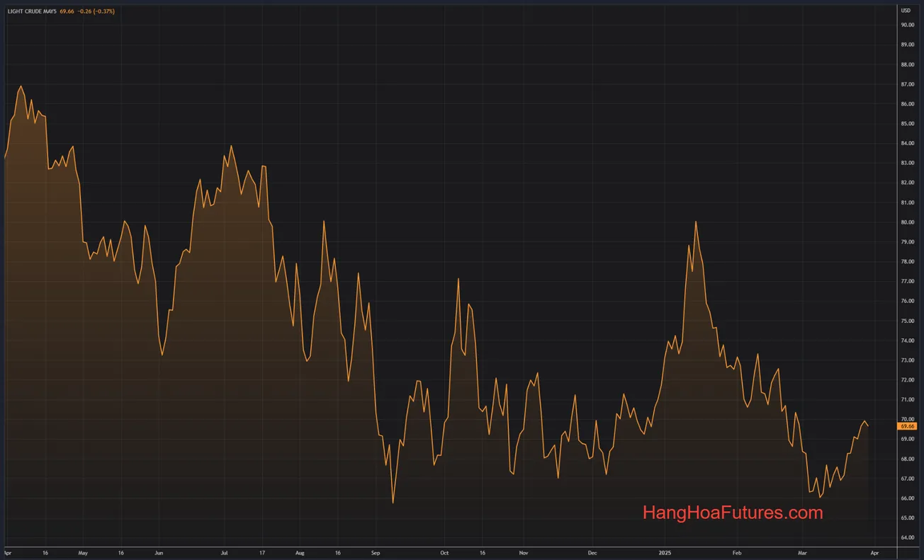Click the Sep label on time axis

pos(376,552)
